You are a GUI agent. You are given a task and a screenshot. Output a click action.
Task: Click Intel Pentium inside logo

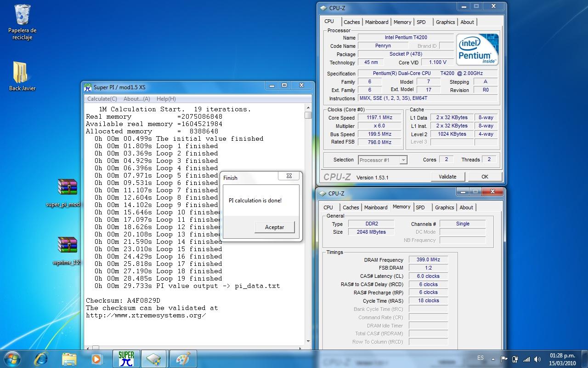click(x=478, y=49)
